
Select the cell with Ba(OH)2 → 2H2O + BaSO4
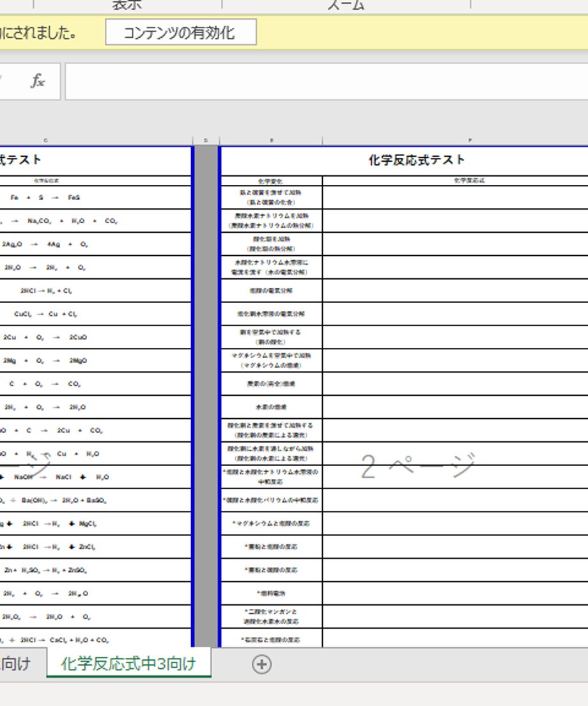[96, 500]
